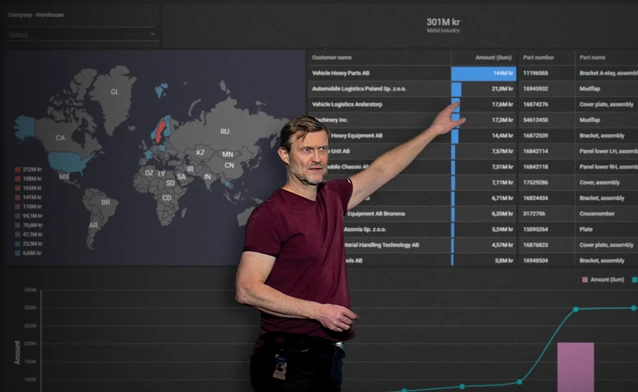Click the 7,11M kr amount cell
This screenshot has height=392, width=638.
[x=484, y=182]
